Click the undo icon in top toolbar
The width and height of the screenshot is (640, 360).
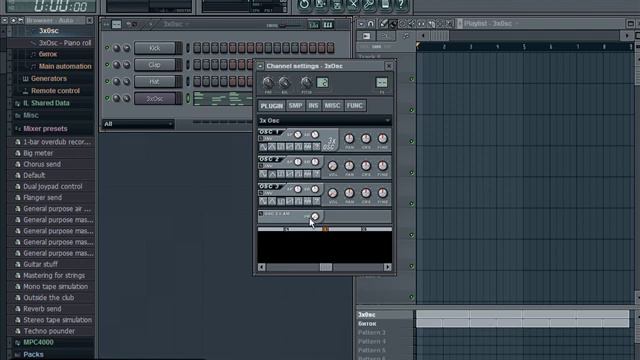(304, 4)
